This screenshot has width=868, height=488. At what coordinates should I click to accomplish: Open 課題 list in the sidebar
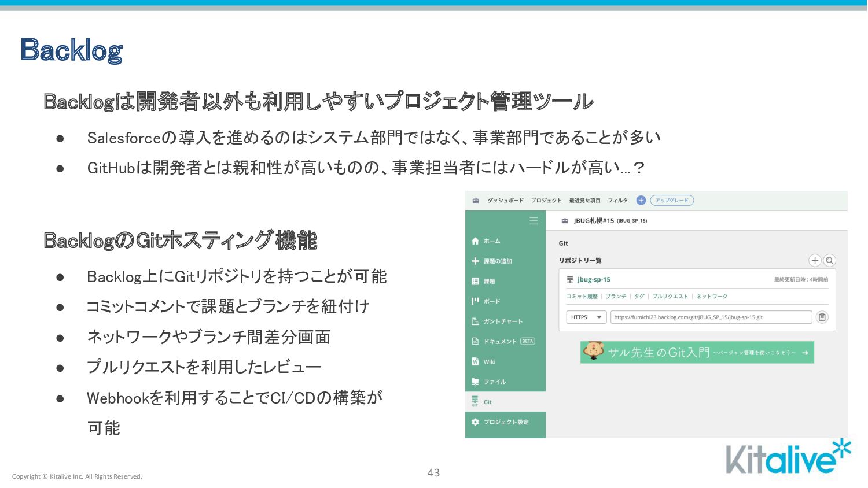[506, 282]
